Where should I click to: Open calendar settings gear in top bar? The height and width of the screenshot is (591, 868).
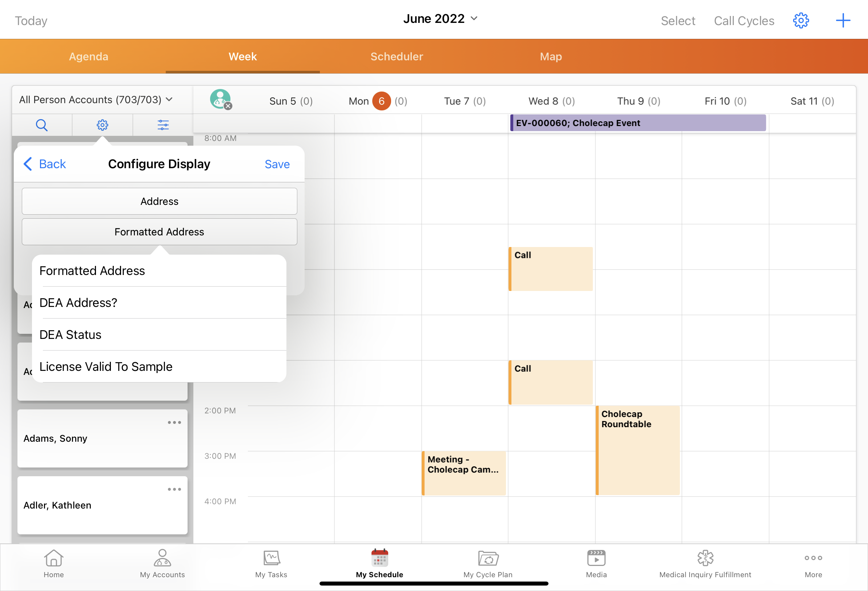[x=800, y=21]
